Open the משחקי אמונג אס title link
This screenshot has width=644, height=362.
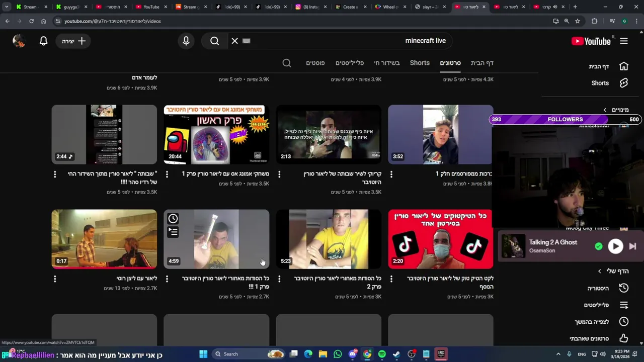[225, 173]
